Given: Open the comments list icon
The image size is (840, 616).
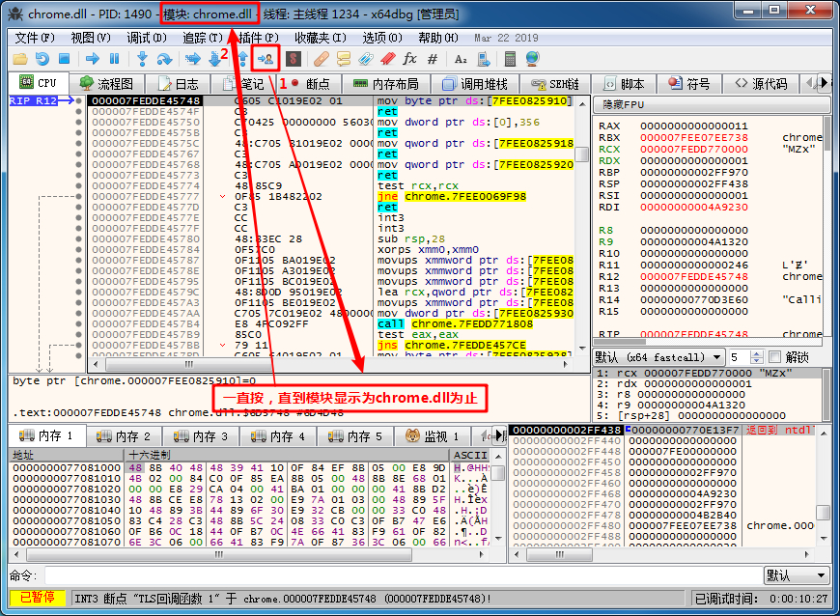Looking at the screenshot, I should click(x=344, y=59).
